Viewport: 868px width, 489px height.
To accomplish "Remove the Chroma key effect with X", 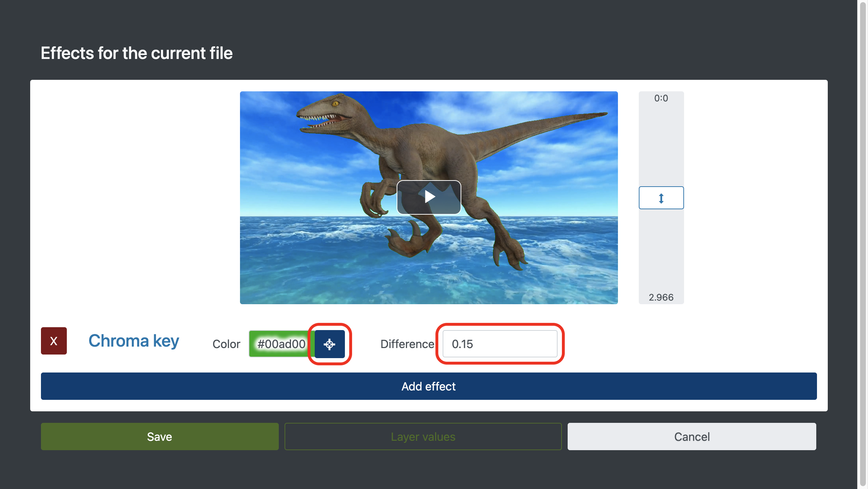I will point(54,341).
